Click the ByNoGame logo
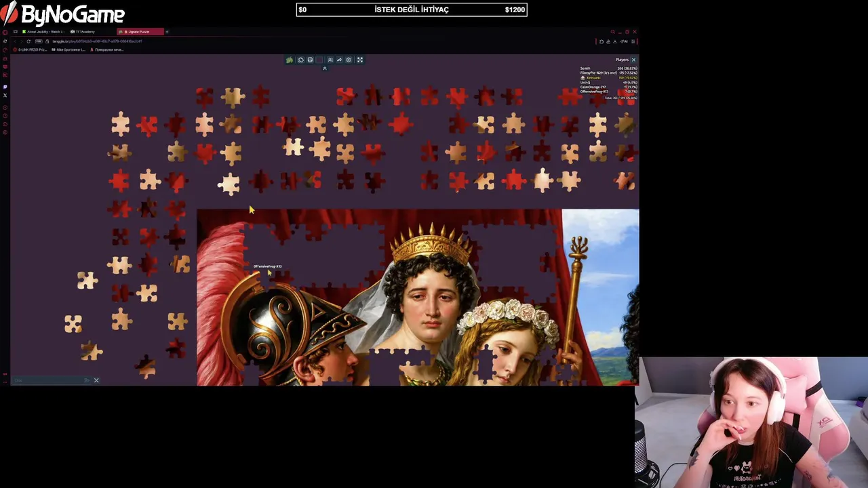 [x=63, y=14]
